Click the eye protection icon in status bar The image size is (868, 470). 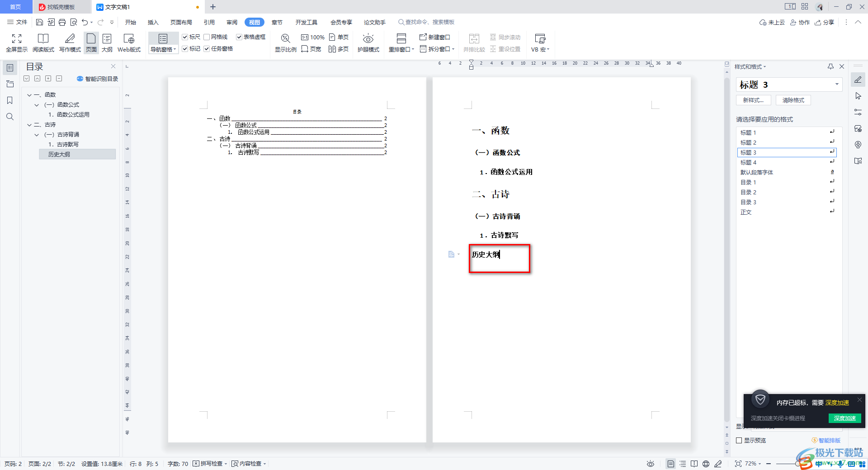(x=651, y=464)
